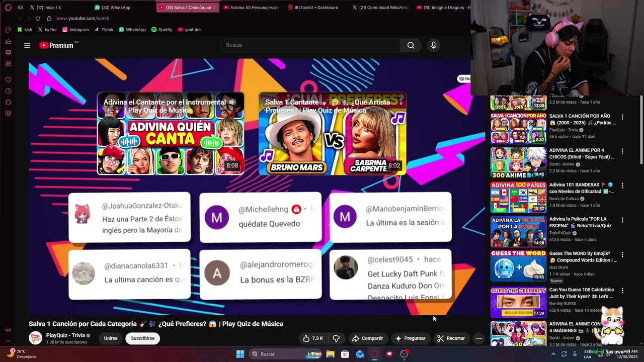Open the kick bookmark
Screen dimensions: 644x362
click(25, 30)
